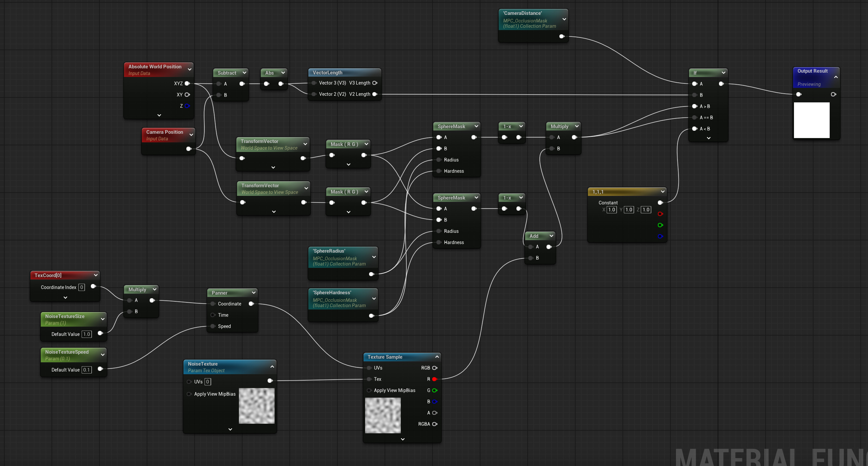Expand the If node bottom chevron

[x=709, y=138]
